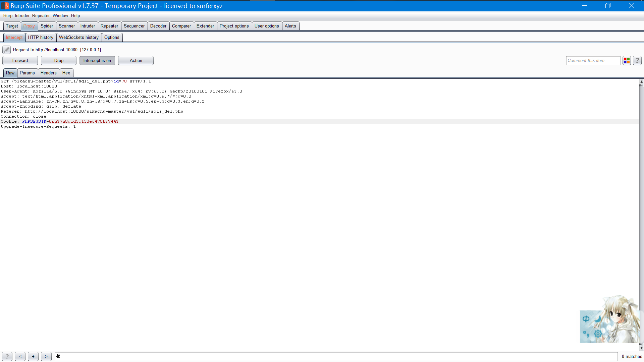Toggle IME Chinese input mode icon
This screenshot has height=362, width=644.
coord(586,319)
